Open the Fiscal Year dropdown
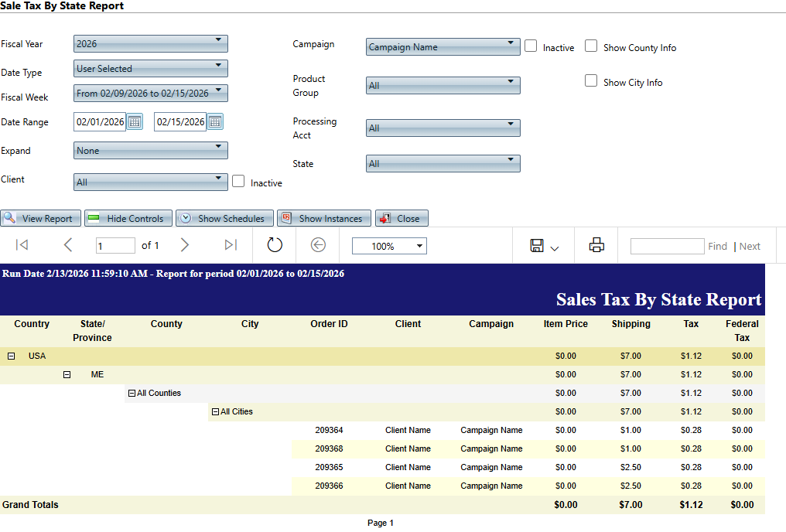 (x=151, y=43)
